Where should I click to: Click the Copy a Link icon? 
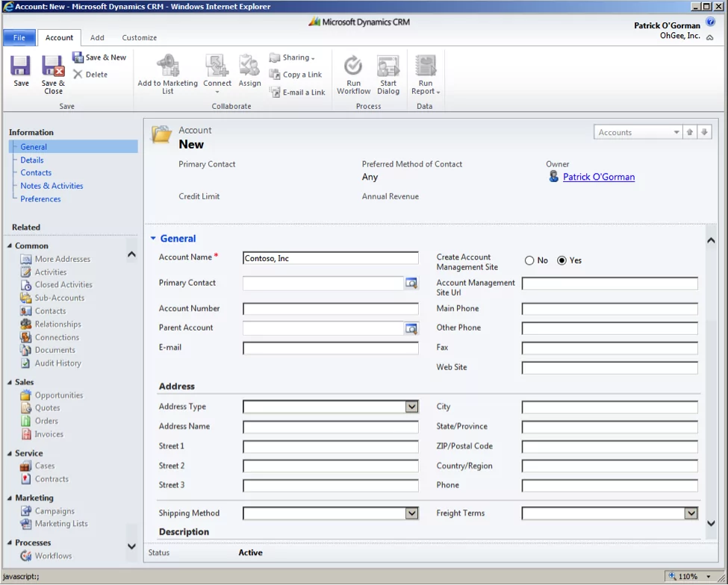(x=275, y=74)
